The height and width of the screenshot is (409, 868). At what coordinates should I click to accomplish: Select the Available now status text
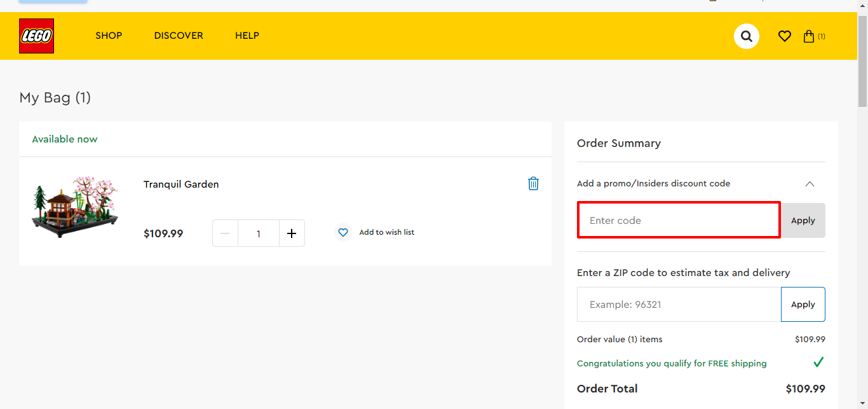tap(65, 139)
